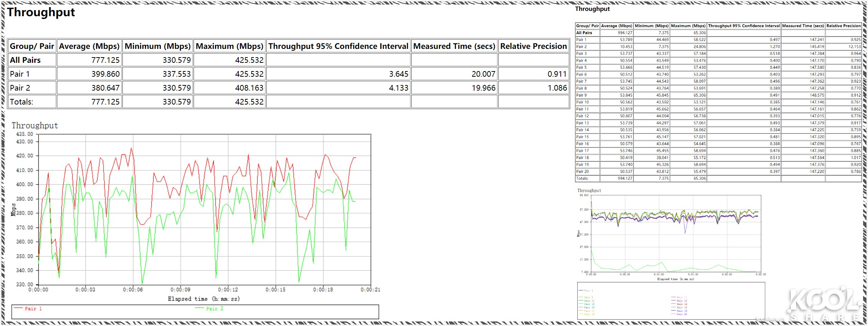Select the Pair 2 average value 380.647
Screen dimensions: 868x326
click(105, 88)
